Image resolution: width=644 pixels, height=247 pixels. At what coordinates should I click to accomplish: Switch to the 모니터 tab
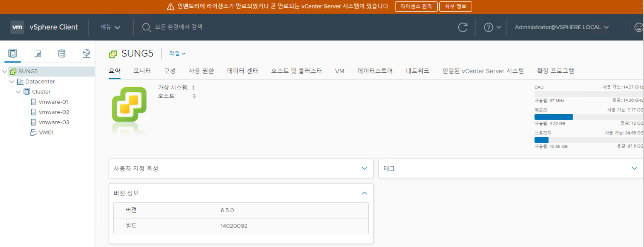[x=142, y=71]
